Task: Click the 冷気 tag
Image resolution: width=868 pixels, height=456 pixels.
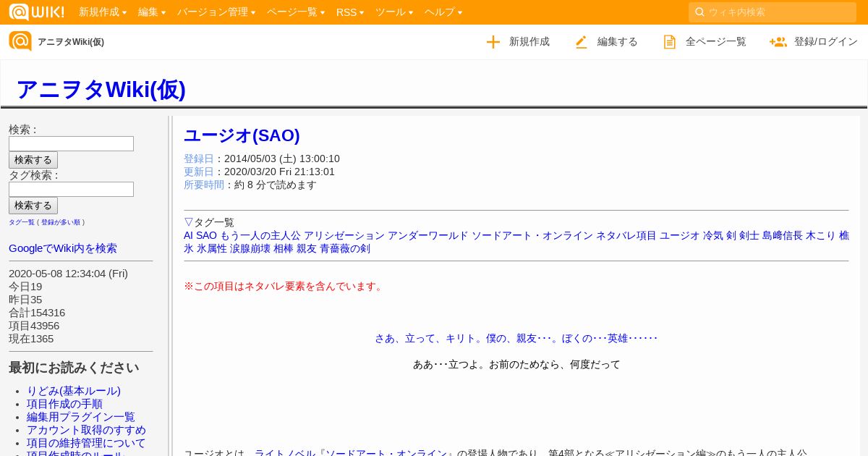Action: tap(713, 235)
